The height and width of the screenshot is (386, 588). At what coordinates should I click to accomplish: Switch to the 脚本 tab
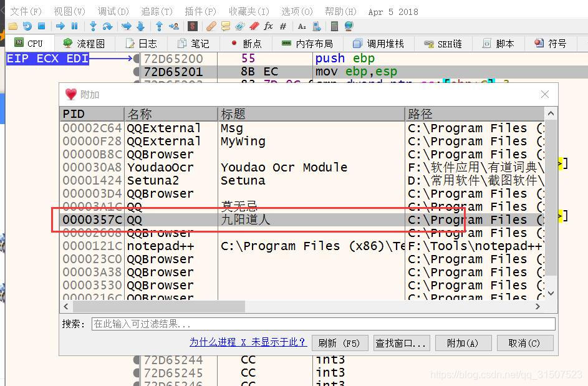click(x=498, y=44)
